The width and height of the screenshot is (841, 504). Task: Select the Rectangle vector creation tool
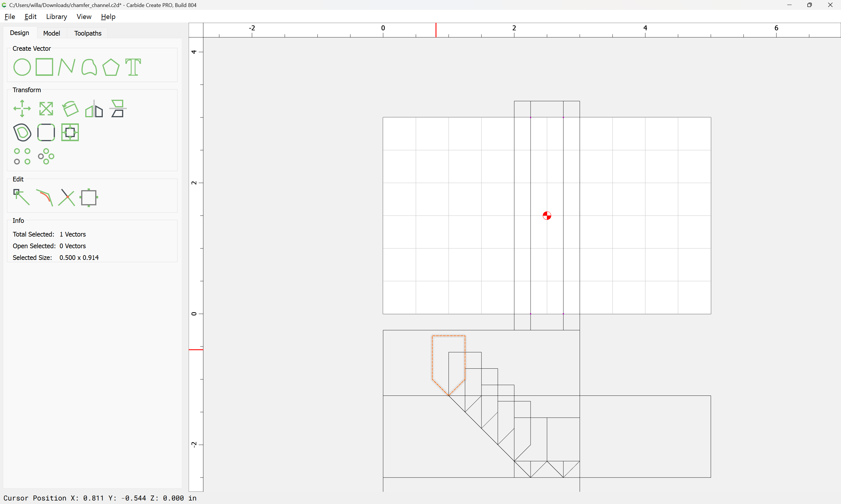[x=44, y=67]
